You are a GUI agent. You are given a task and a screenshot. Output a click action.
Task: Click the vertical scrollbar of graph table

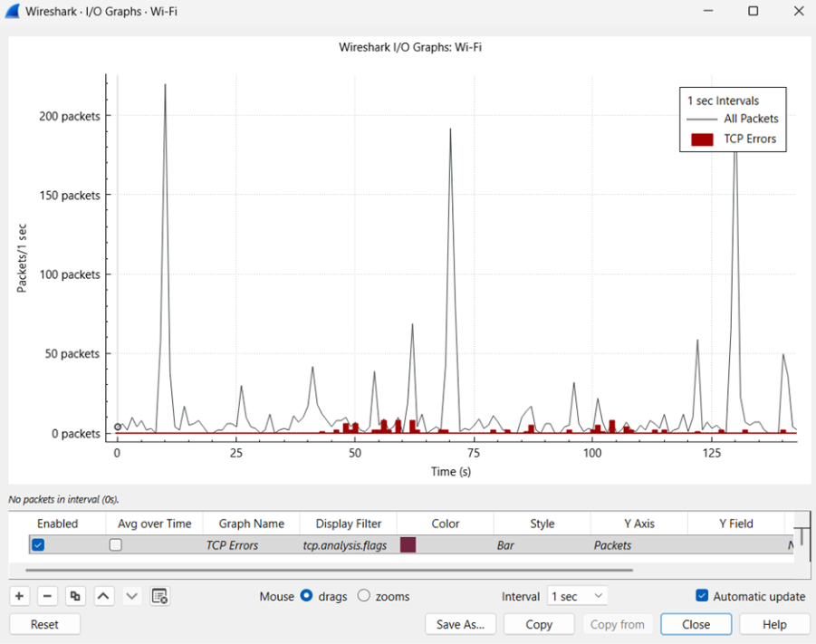802,536
